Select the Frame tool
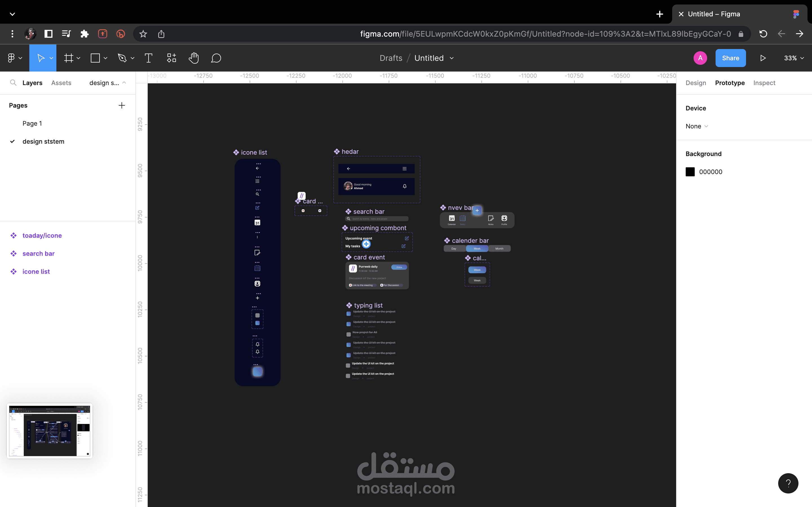This screenshot has width=812, height=507. [x=69, y=58]
